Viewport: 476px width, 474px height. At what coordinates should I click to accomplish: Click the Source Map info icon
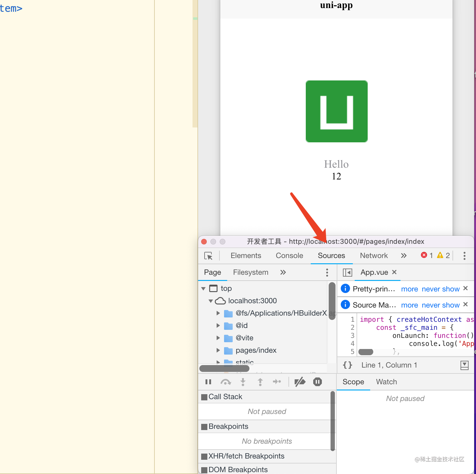(x=345, y=305)
